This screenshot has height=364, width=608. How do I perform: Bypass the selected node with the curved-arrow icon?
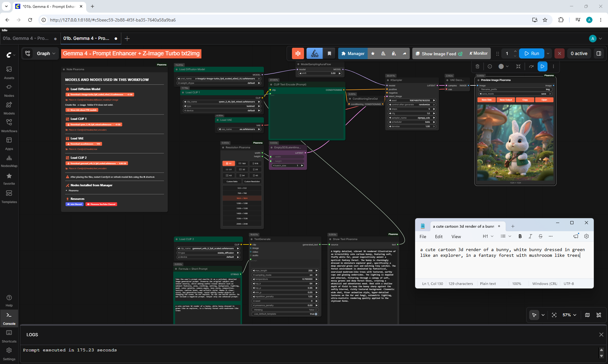(531, 66)
